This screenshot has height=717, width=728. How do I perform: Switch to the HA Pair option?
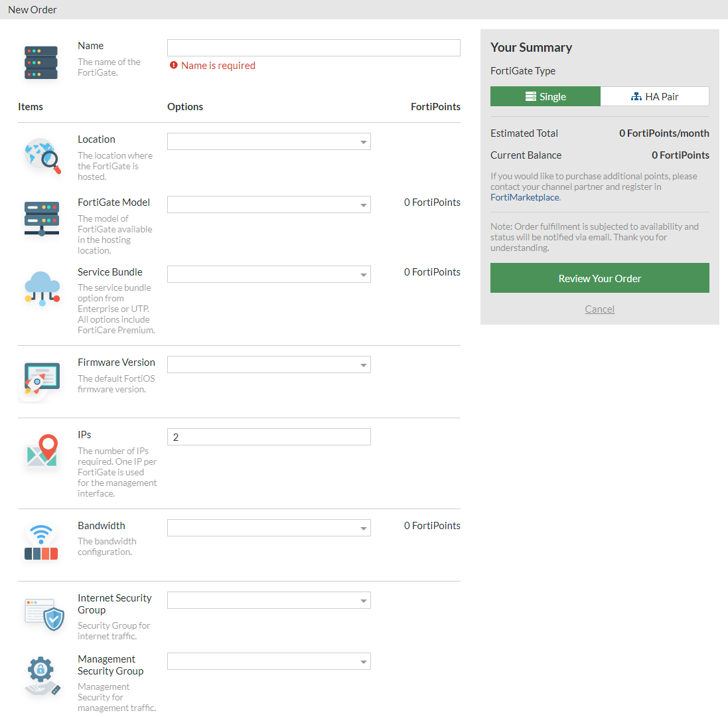(654, 96)
